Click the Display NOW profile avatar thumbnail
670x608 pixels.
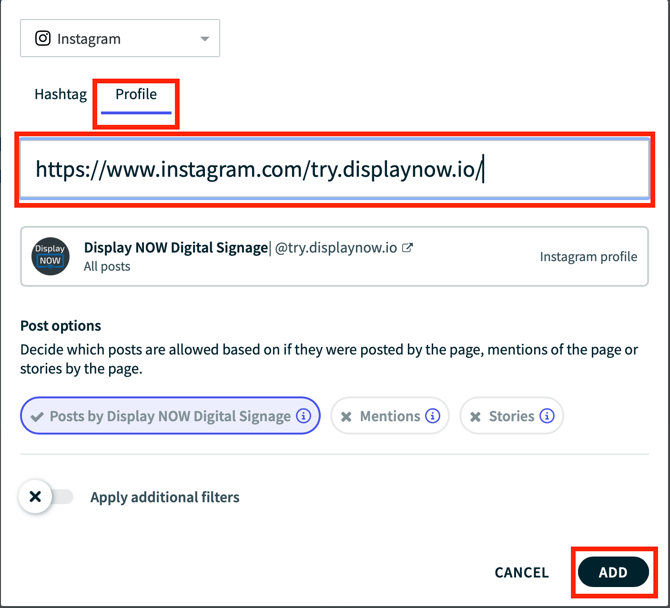tap(50, 256)
